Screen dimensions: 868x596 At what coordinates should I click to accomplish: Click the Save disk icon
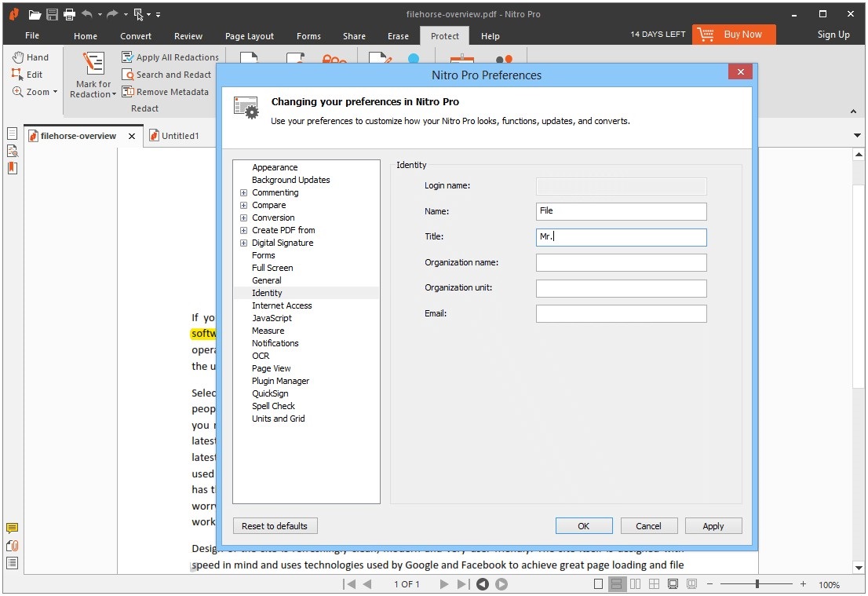[52, 14]
